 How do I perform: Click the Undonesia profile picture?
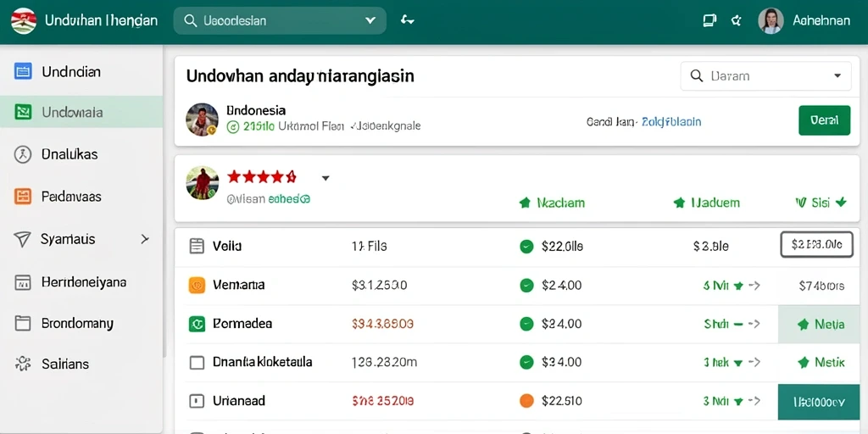tap(202, 119)
